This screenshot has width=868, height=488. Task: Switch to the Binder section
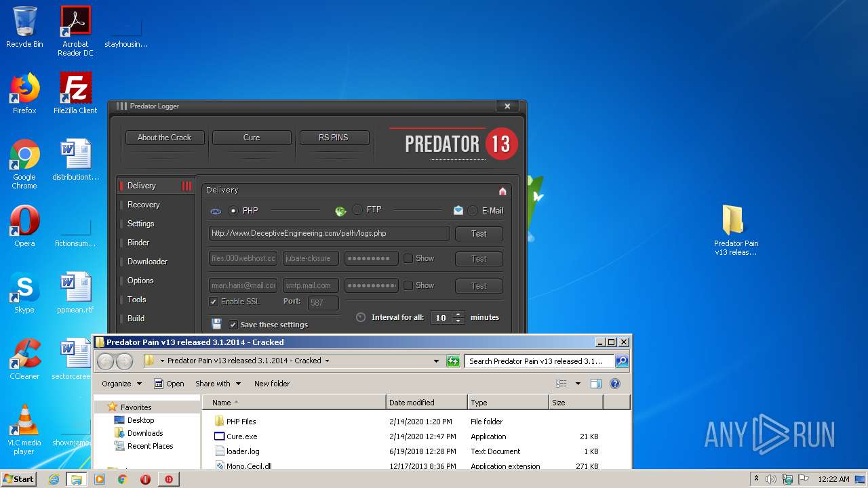click(x=138, y=243)
